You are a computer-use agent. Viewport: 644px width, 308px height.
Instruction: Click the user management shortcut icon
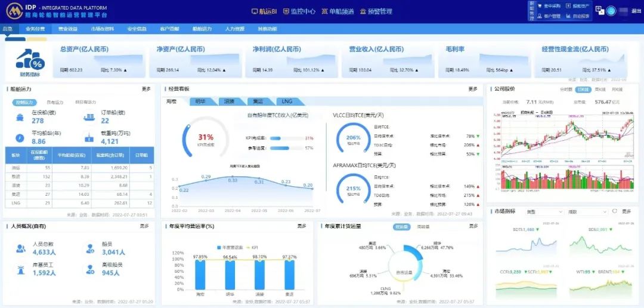[x=540, y=17]
